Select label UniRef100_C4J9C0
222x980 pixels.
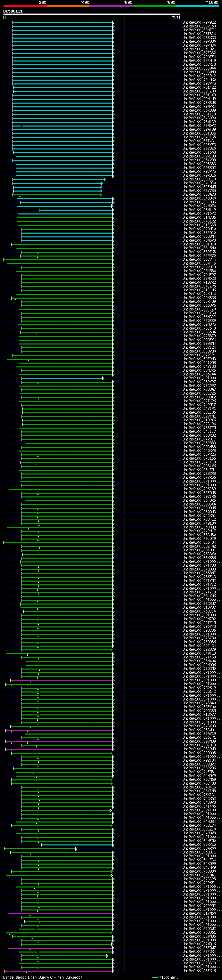click(x=199, y=183)
